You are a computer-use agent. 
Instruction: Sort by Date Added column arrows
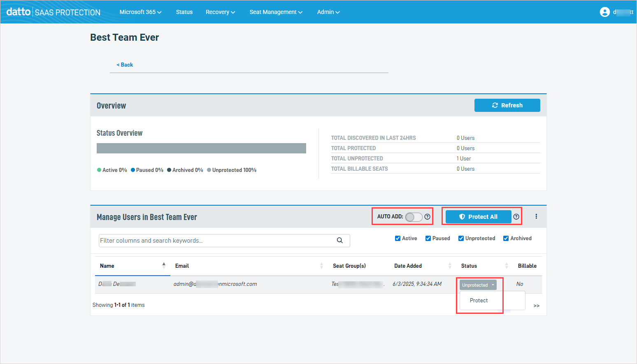tap(450, 266)
